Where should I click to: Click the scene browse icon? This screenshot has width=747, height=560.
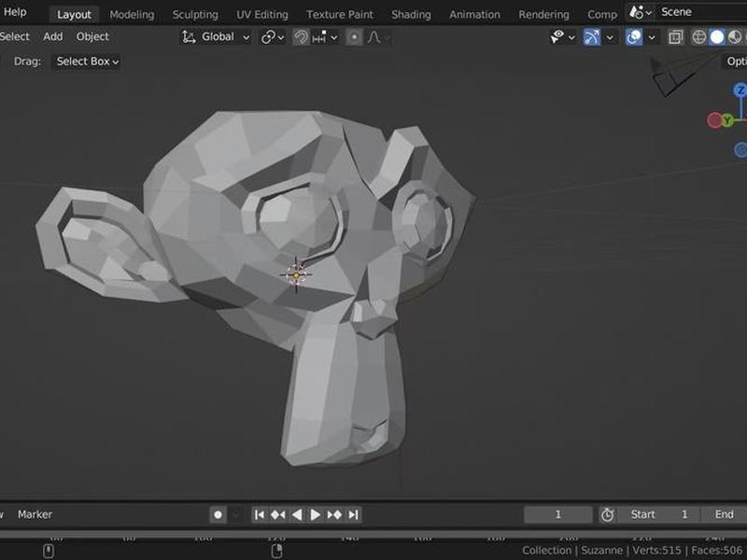coord(640,12)
